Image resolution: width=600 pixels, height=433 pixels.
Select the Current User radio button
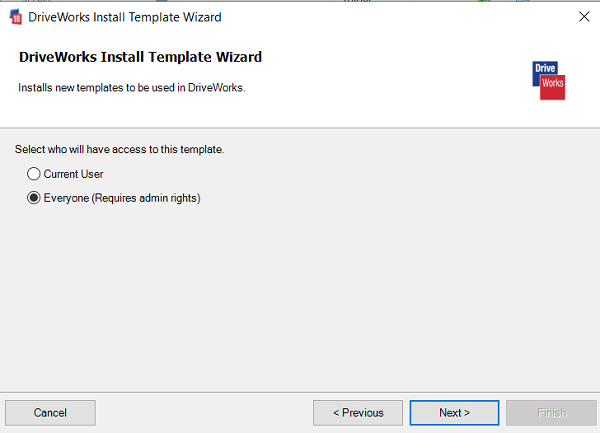pyautogui.click(x=34, y=174)
